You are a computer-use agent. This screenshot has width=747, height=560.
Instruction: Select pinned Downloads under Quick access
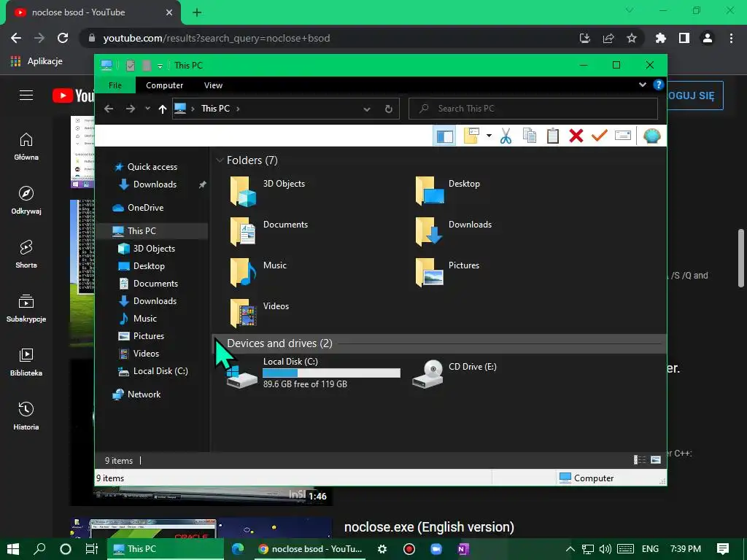[x=155, y=184]
